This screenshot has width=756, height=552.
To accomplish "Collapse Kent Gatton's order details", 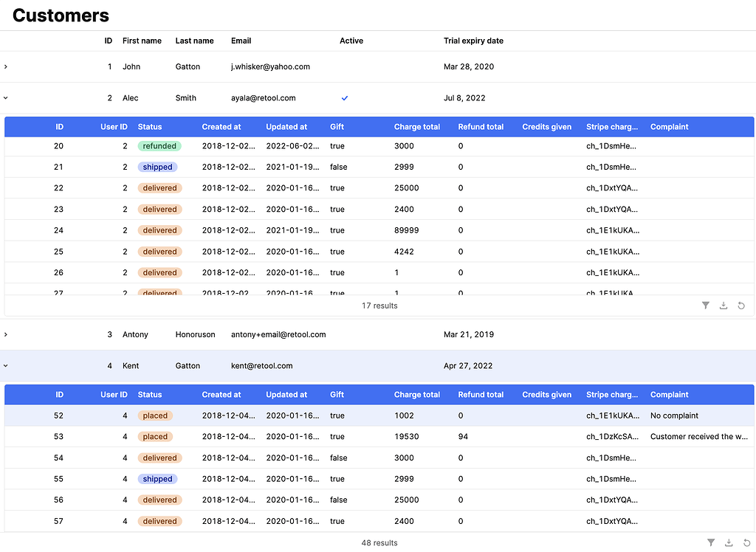I will tap(5, 365).
